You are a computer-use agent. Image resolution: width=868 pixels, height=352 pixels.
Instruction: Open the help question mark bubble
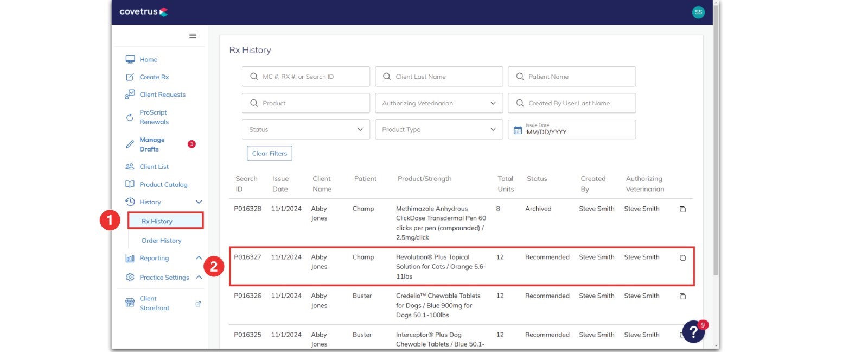tap(693, 331)
